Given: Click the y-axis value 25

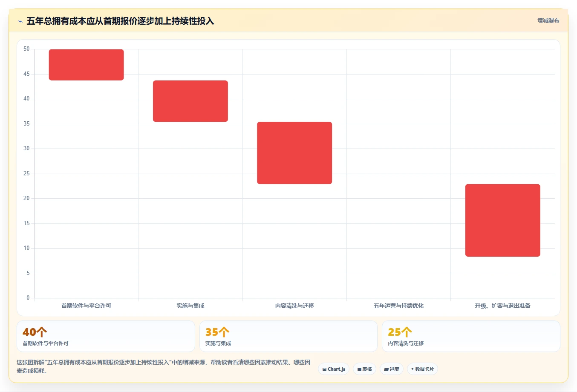Looking at the screenshot, I should point(26,174).
